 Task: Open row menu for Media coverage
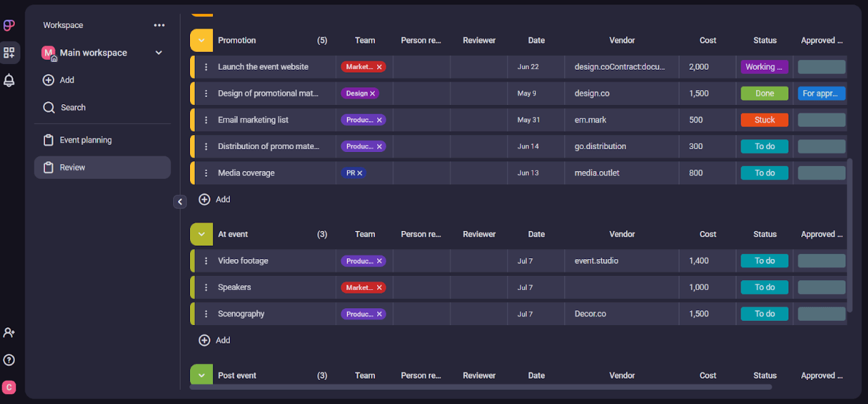[x=206, y=173]
